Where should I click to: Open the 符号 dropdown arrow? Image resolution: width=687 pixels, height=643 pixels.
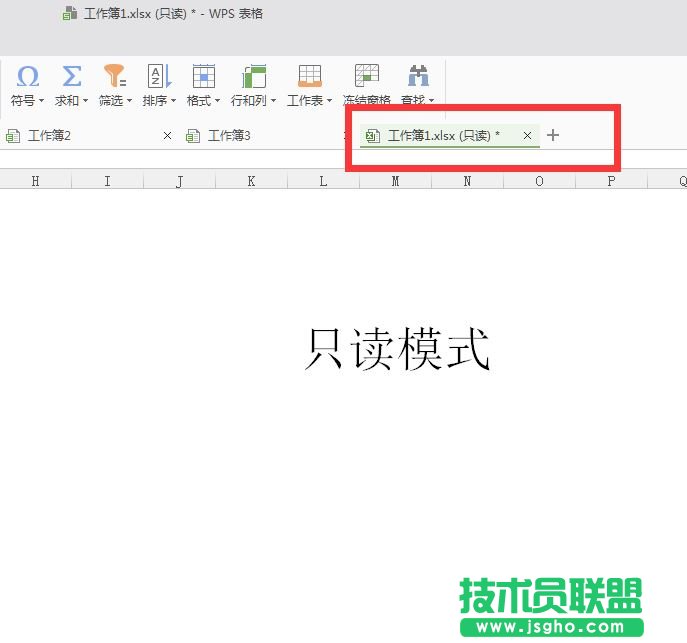41,101
